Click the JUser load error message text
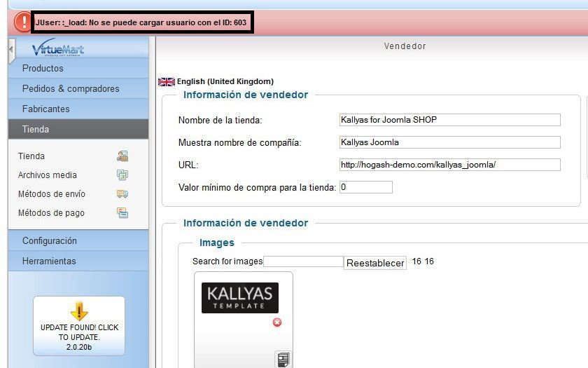The image size is (588, 368). point(141,22)
